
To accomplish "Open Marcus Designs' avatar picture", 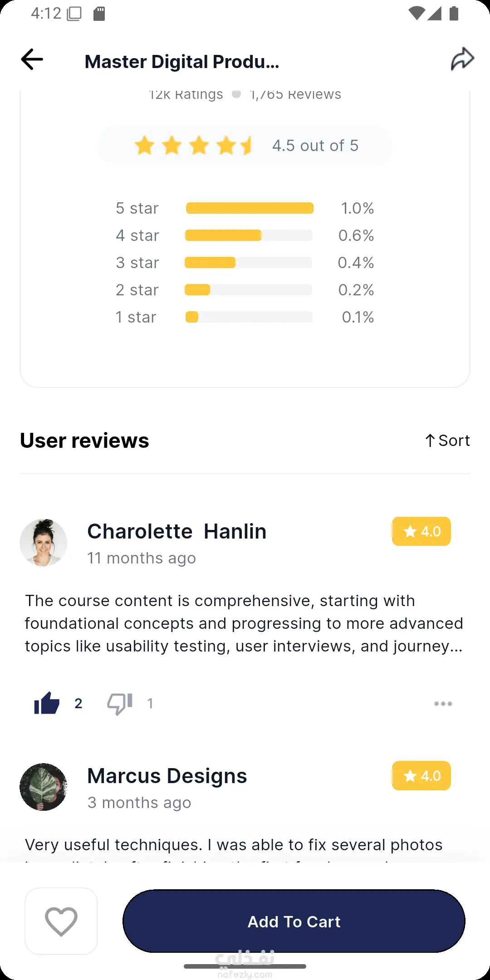I will (44, 787).
